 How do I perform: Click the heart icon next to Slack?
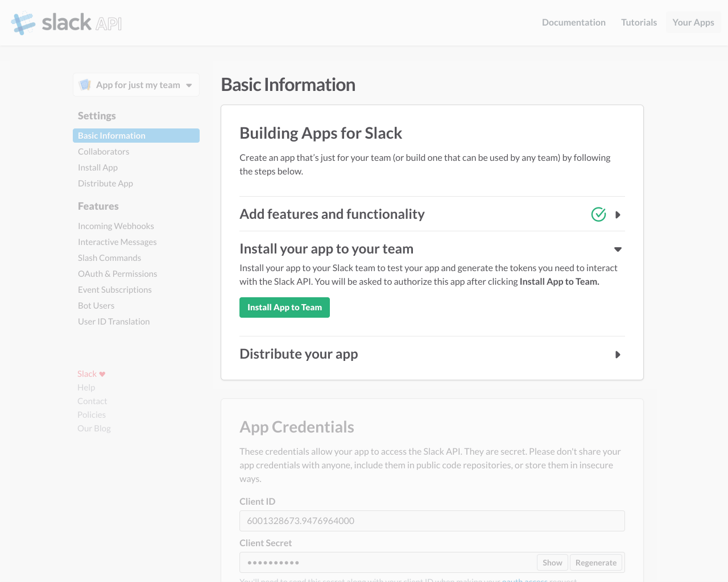102,374
